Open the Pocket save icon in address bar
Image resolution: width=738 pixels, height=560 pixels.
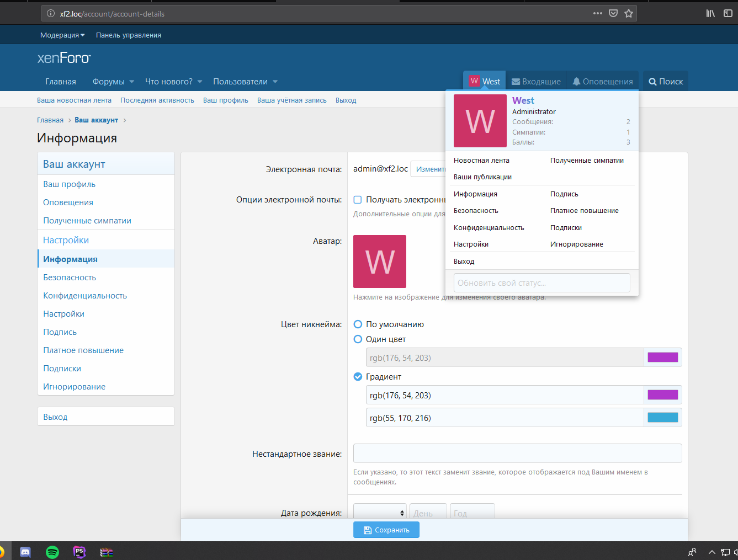pos(613,13)
